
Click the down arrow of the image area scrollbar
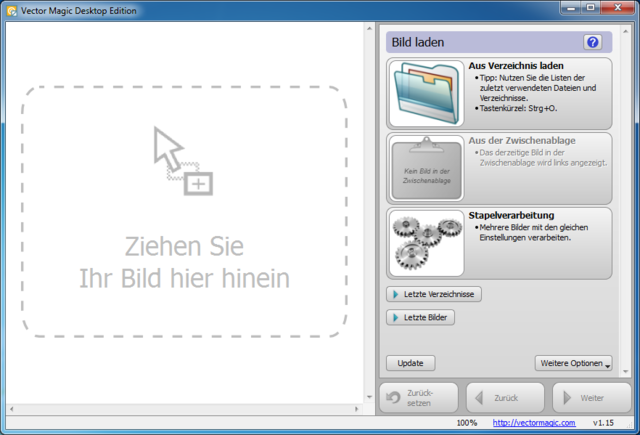[369, 397]
